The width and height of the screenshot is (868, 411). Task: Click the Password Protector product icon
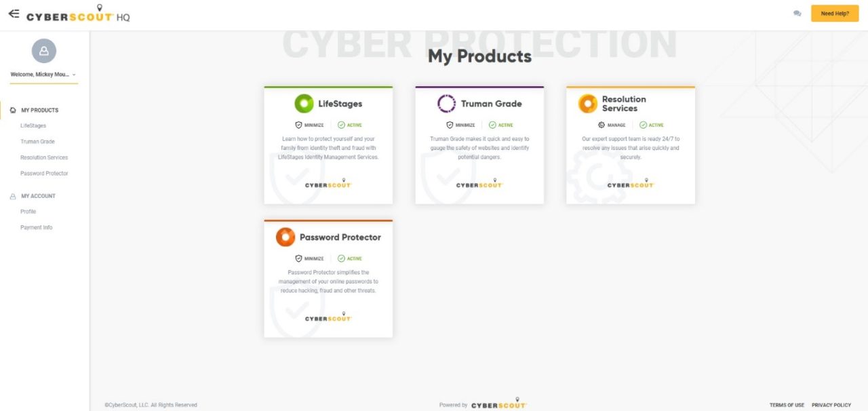point(285,237)
